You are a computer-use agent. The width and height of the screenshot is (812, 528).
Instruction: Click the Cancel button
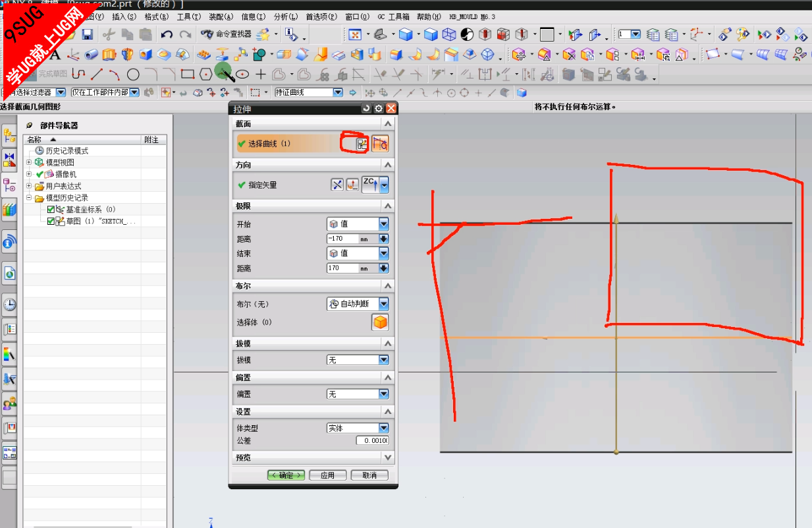369,475
